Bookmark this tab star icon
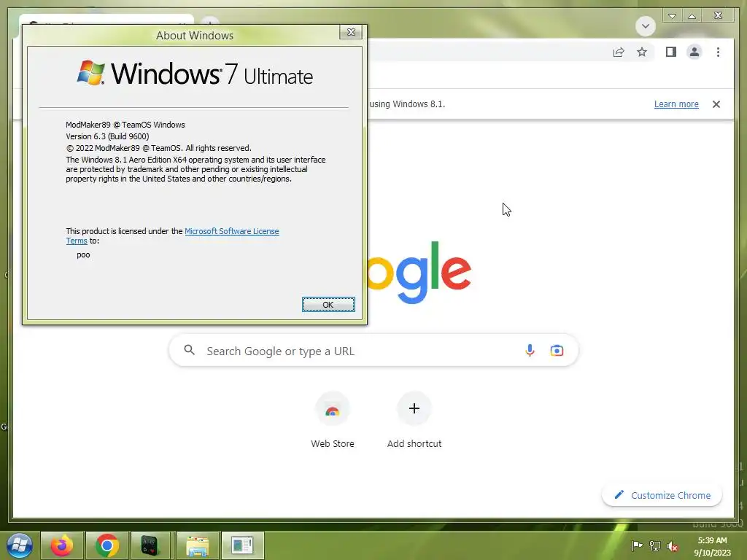This screenshot has height=560, width=747. tap(642, 52)
